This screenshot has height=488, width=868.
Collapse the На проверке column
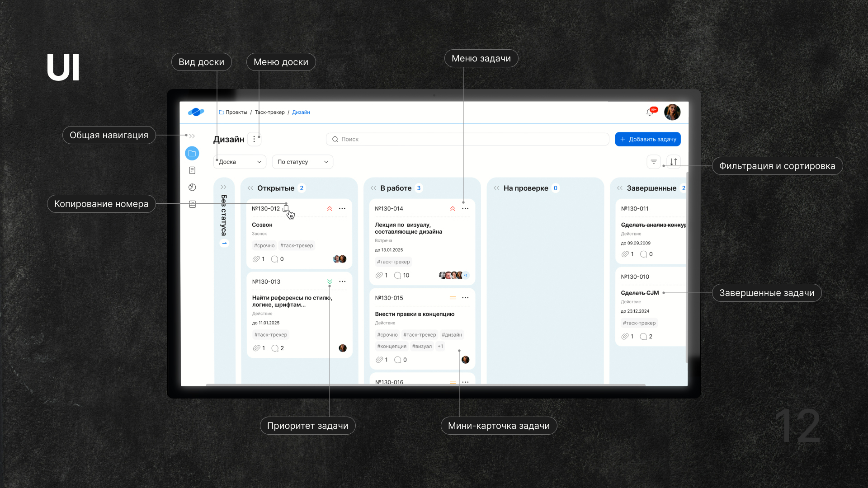[x=496, y=188]
